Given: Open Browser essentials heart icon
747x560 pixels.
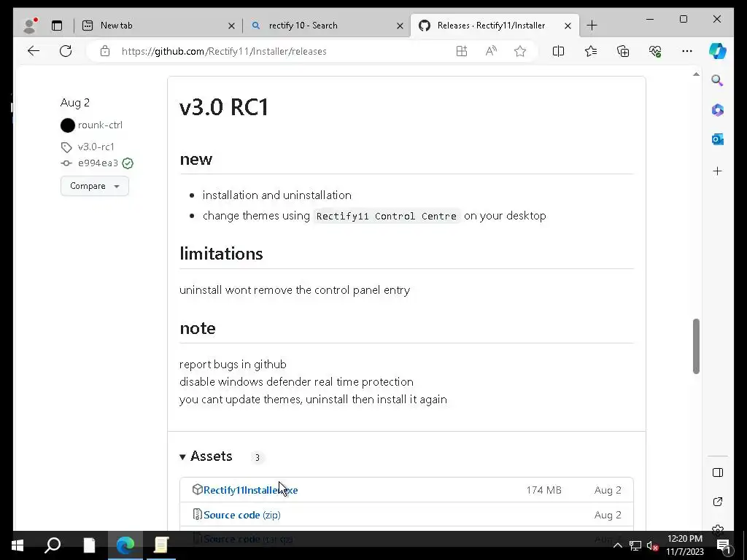Looking at the screenshot, I should click(656, 51).
